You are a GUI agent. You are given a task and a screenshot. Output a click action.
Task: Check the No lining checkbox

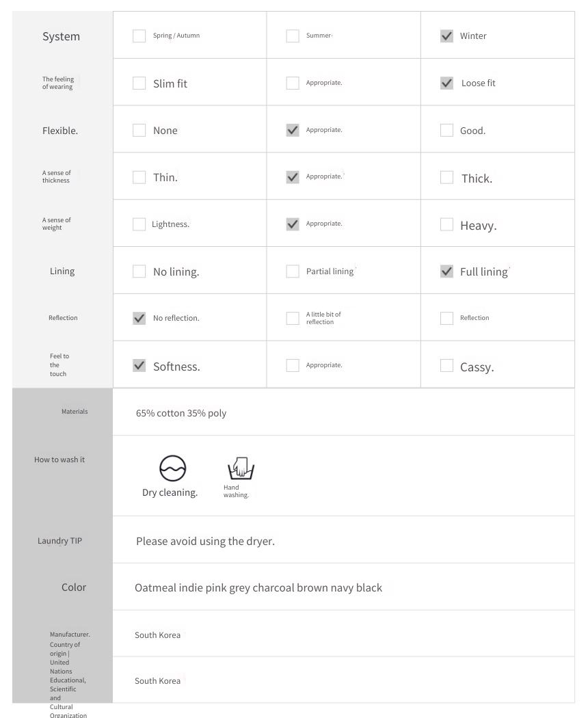[139, 271]
